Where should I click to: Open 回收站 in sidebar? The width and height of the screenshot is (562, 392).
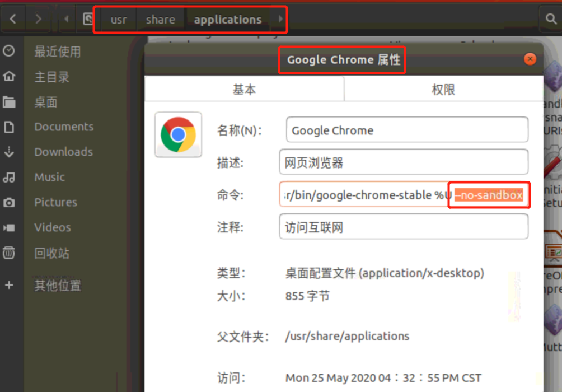pyautogui.click(x=51, y=253)
